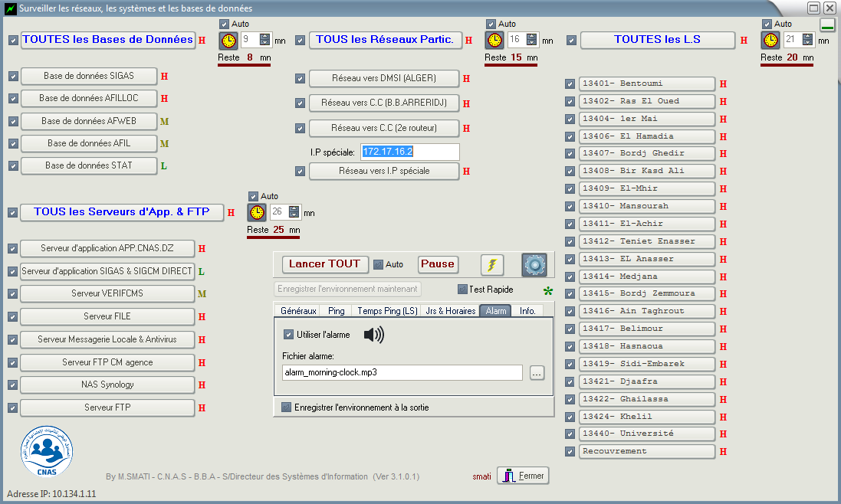Toggle the Utiliser l'alarme checkbox
The image size is (841, 504).
click(288, 335)
